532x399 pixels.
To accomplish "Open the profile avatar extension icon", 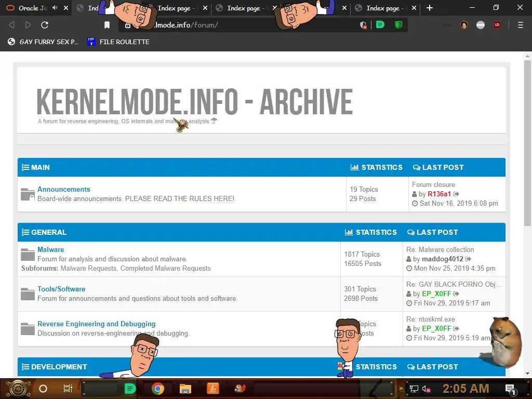I will [464, 25].
